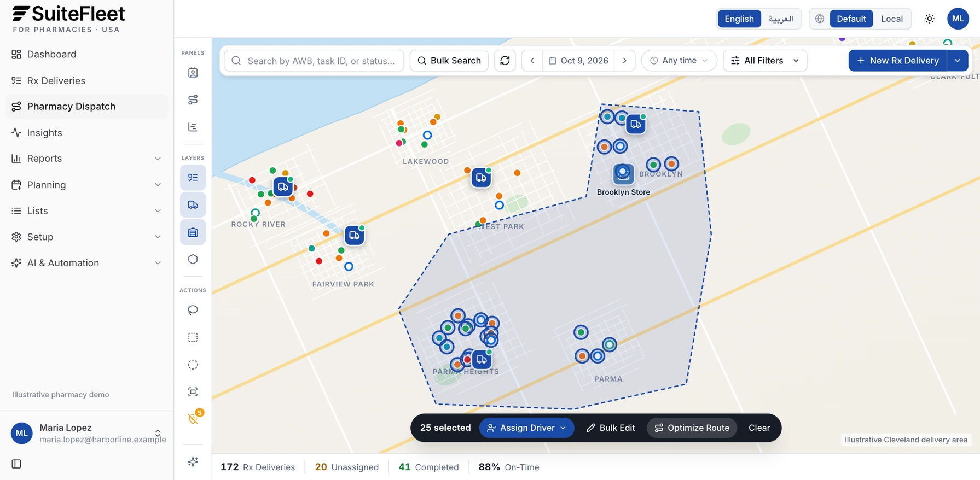Open the Assign Driver dropdown

click(x=526, y=428)
